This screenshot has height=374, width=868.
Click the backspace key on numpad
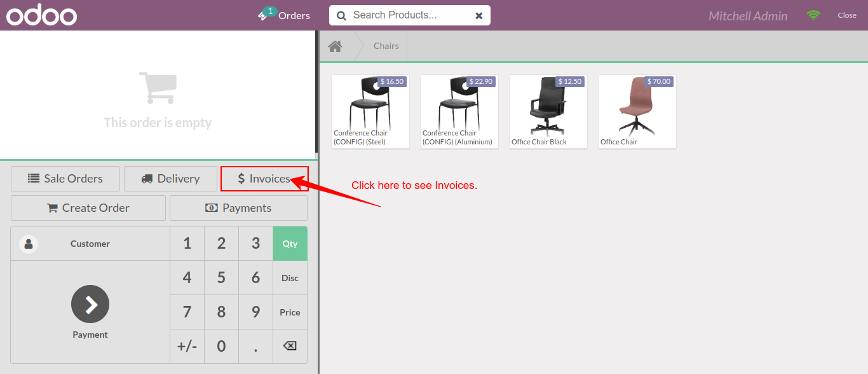click(x=290, y=346)
